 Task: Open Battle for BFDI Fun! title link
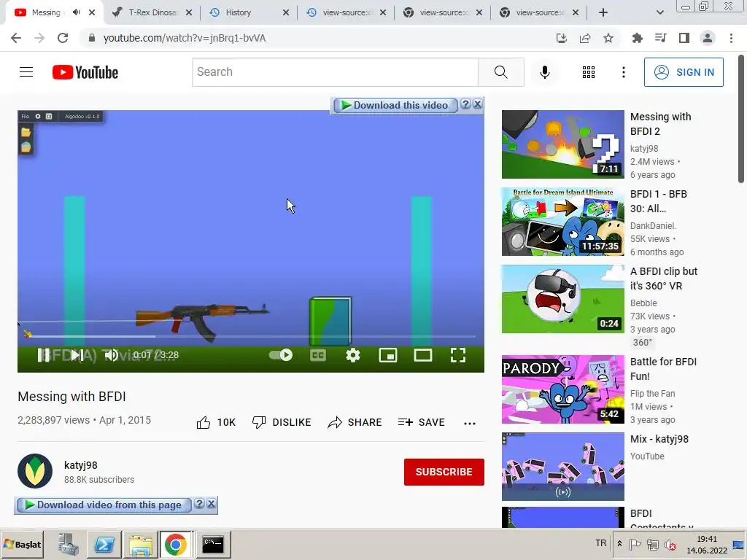pyautogui.click(x=663, y=369)
